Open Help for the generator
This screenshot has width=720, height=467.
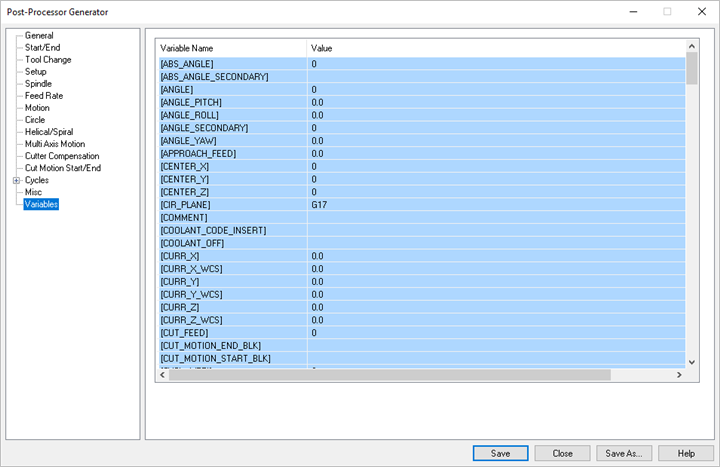click(686, 453)
